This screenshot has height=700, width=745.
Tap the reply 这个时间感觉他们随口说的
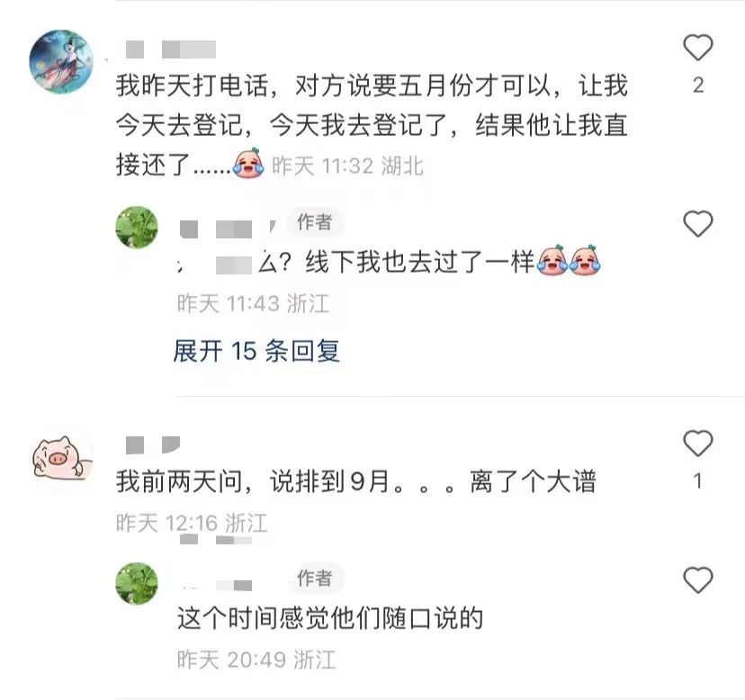pyautogui.click(x=330, y=618)
